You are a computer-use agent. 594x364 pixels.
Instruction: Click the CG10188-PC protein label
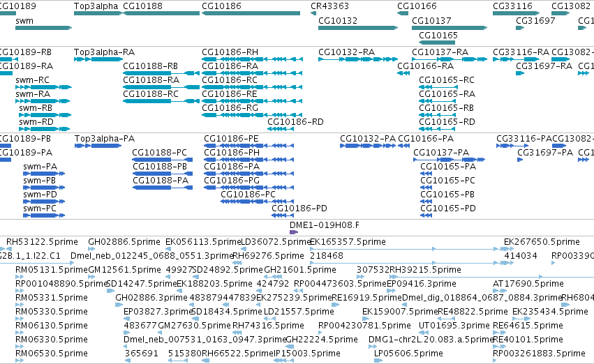[x=159, y=153]
